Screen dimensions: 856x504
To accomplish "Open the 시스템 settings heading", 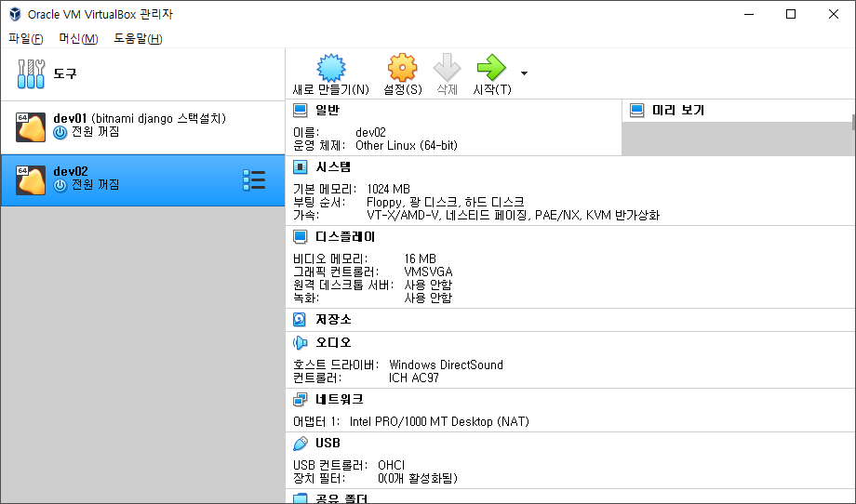I will tap(333, 166).
